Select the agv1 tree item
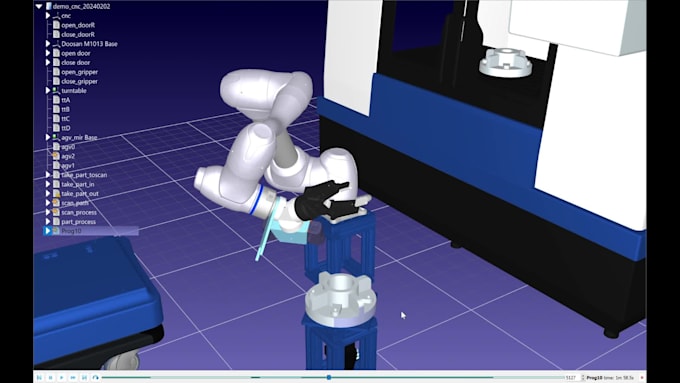This screenshot has height=383, width=680. click(x=68, y=166)
